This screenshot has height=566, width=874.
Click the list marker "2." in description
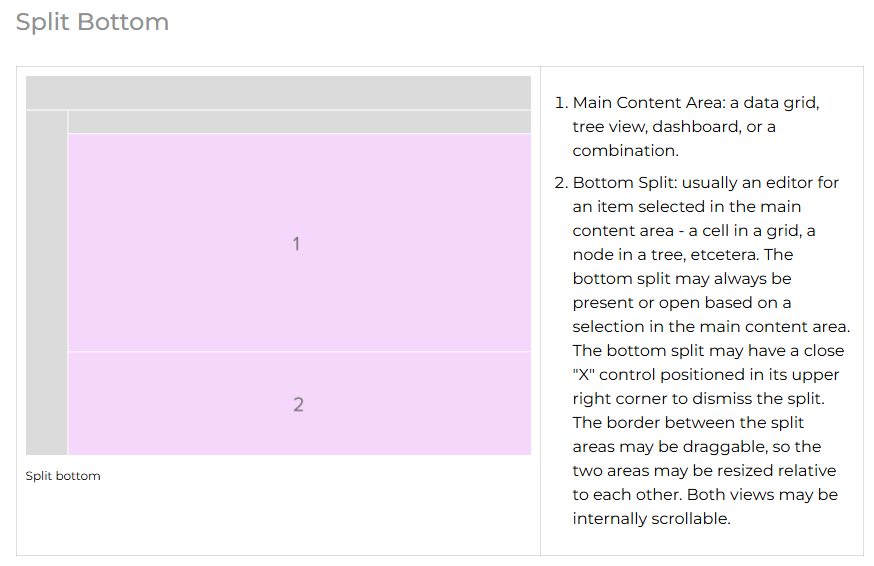tap(561, 183)
